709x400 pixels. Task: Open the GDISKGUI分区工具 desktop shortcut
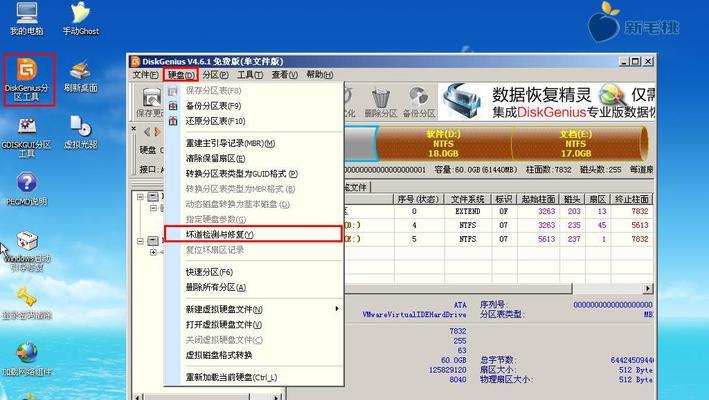26,137
